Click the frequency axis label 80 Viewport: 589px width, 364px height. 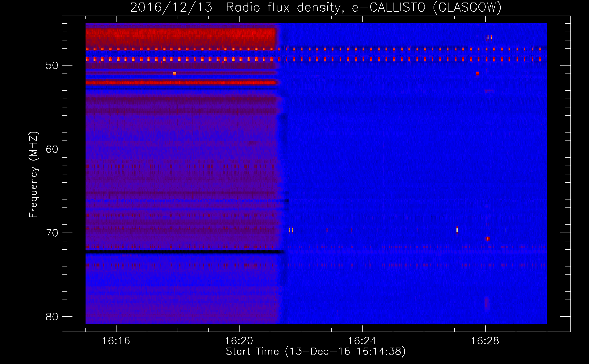52,317
